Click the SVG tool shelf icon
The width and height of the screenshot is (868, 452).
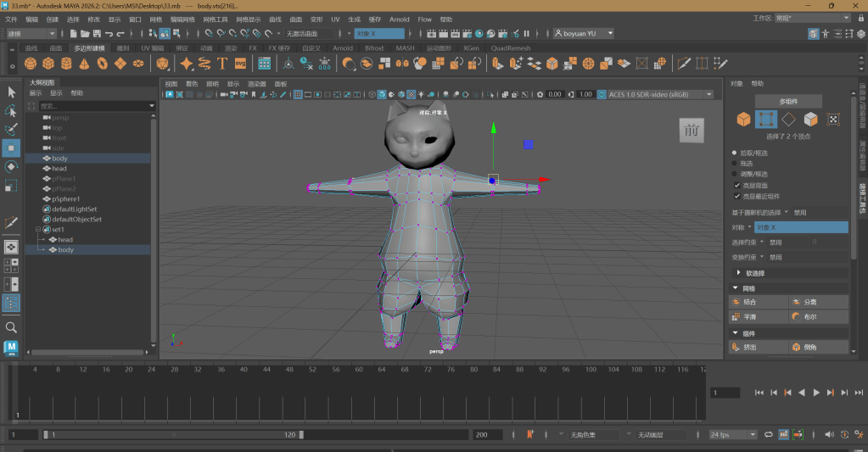[x=240, y=64]
